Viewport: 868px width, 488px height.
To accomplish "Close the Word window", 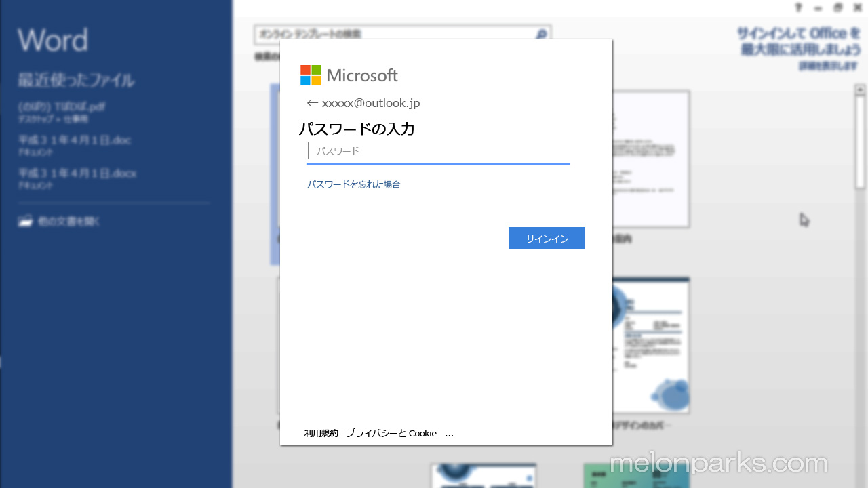I will pos(858,7).
